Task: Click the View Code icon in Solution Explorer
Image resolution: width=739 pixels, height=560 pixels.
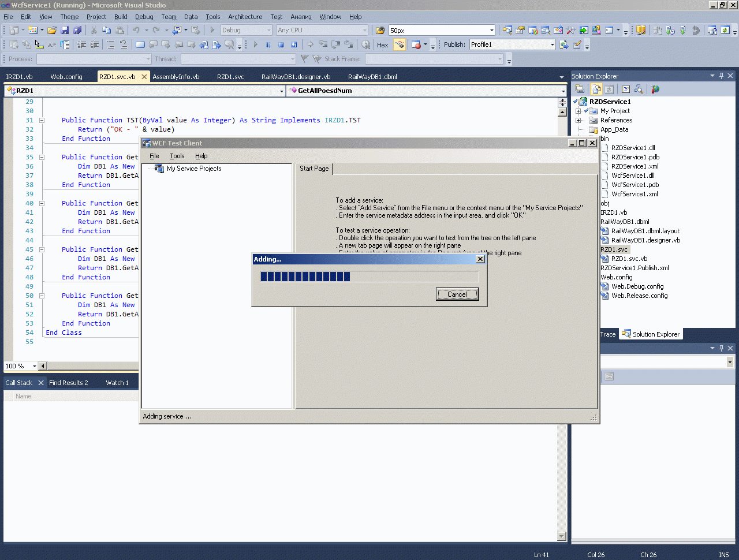Action: (626, 89)
